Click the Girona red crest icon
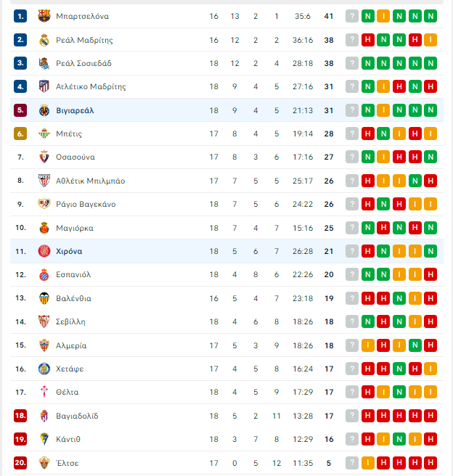The height and width of the screenshot is (476, 453). coord(44,251)
